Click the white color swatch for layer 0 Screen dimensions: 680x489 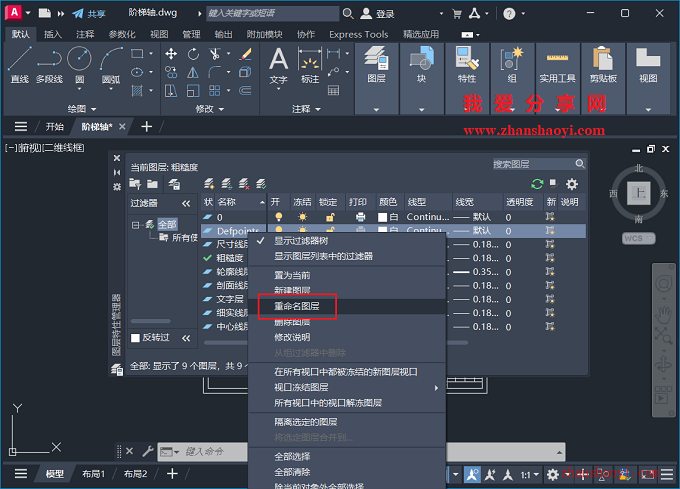[382, 217]
